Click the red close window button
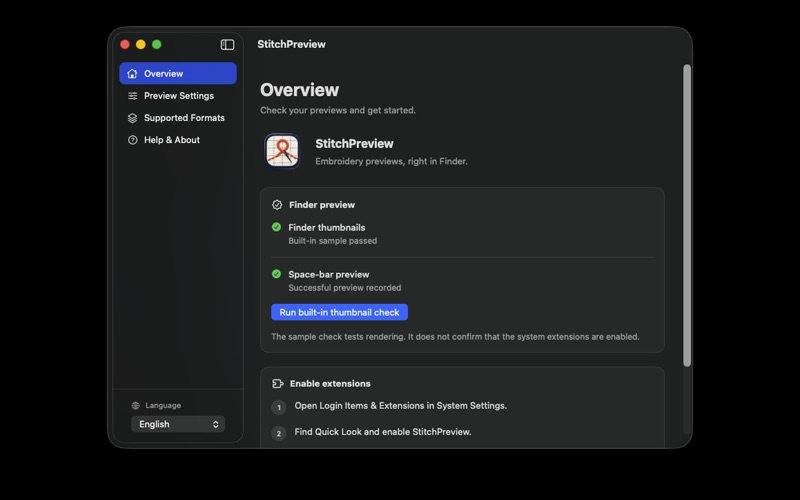This screenshot has width=800, height=500. (124, 44)
